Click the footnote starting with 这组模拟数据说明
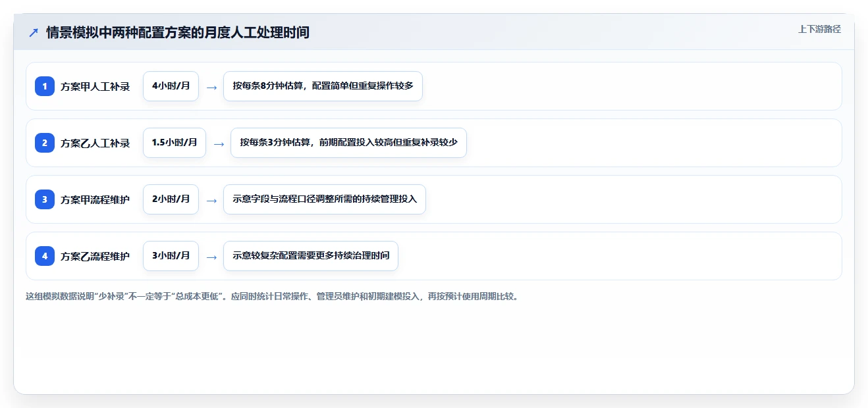 (x=272, y=297)
